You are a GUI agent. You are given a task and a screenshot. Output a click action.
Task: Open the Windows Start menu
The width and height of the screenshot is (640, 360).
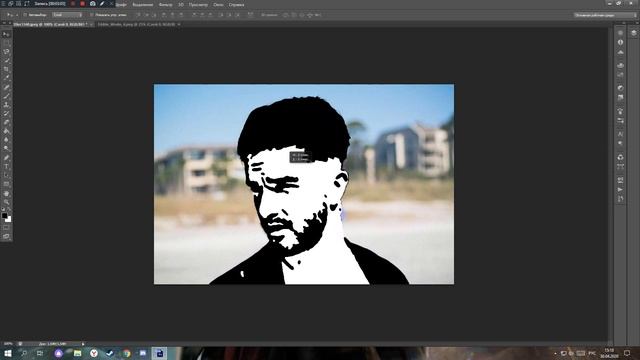(8, 353)
